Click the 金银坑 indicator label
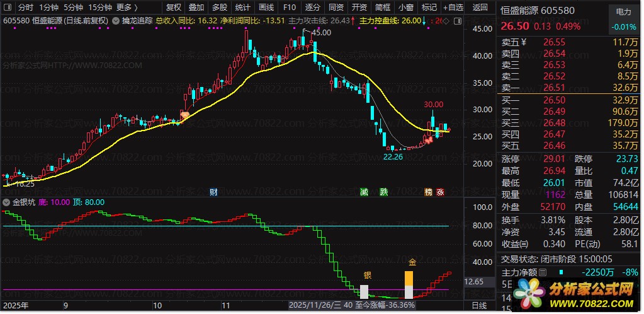This screenshot has width=644, height=314. (x=23, y=202)
